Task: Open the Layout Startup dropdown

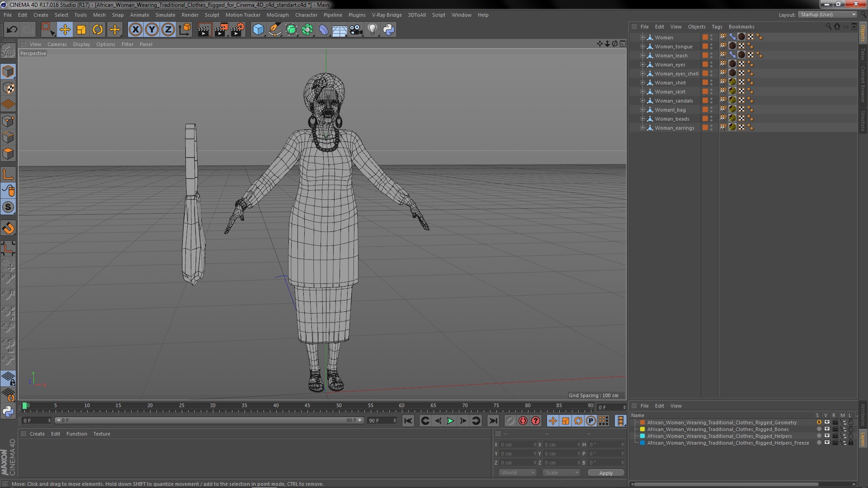Action: (x=828, y=14)
